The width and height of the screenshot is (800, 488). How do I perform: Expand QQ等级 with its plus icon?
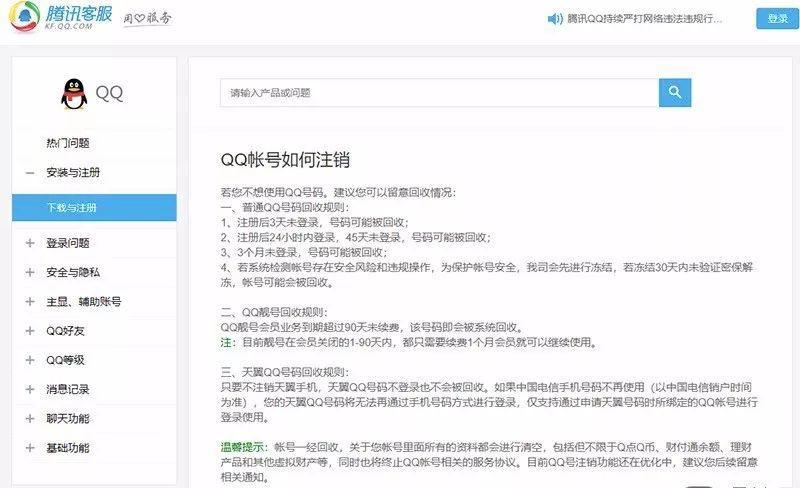pyautogui.click(x=30, y=360)
